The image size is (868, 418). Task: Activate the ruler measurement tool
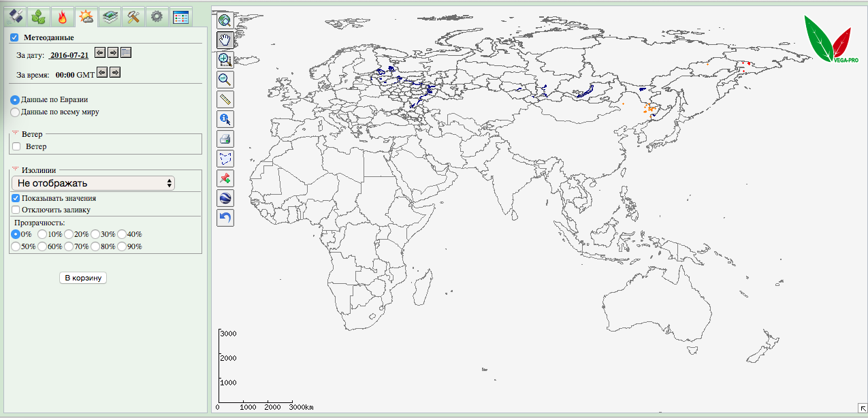tap(225, 99)
